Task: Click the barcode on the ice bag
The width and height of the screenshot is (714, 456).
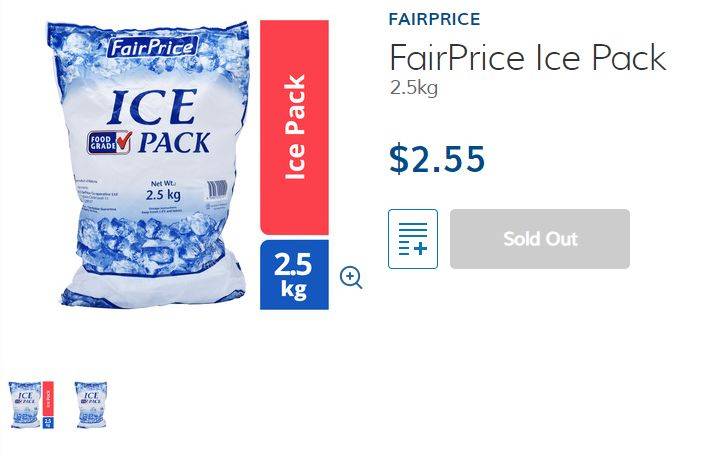Action: [216, 191]
